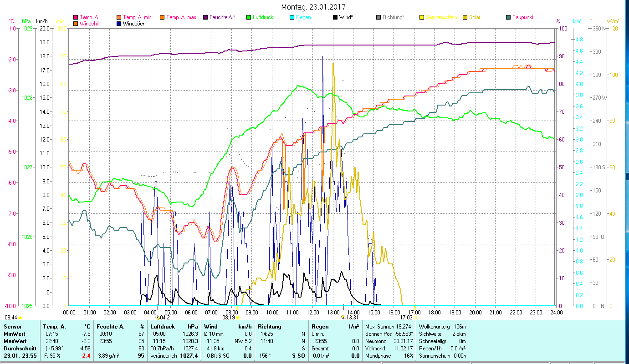Click the minimum temperature value -7.9
Screen dimensions: 629x364
86,334
